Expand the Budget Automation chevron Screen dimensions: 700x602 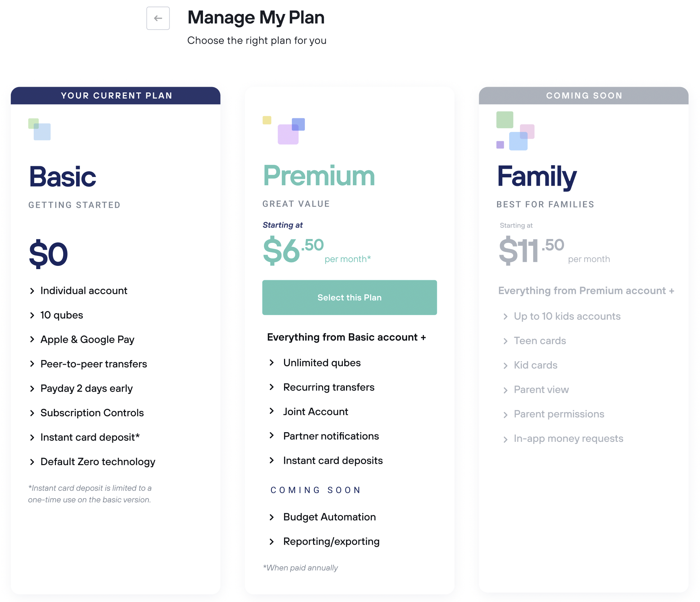coord(272,517)
